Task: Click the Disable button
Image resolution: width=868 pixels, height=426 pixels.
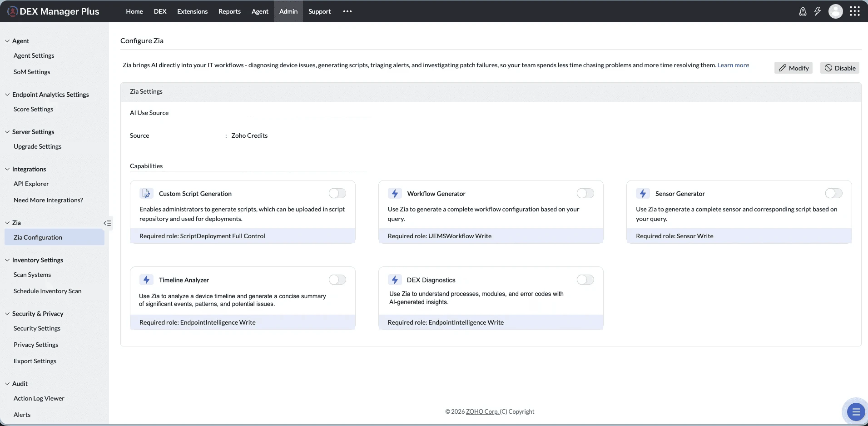Action: (840, 68)
